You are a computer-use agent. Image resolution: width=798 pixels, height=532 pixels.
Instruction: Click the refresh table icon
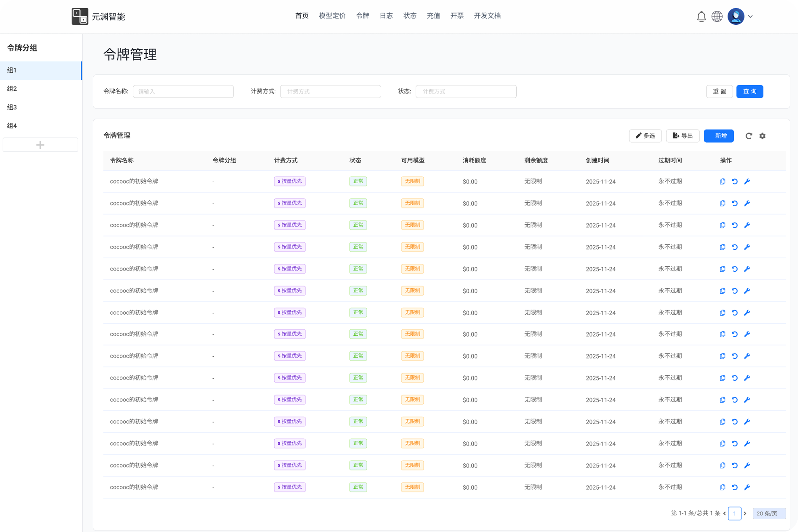coord(748,136)
